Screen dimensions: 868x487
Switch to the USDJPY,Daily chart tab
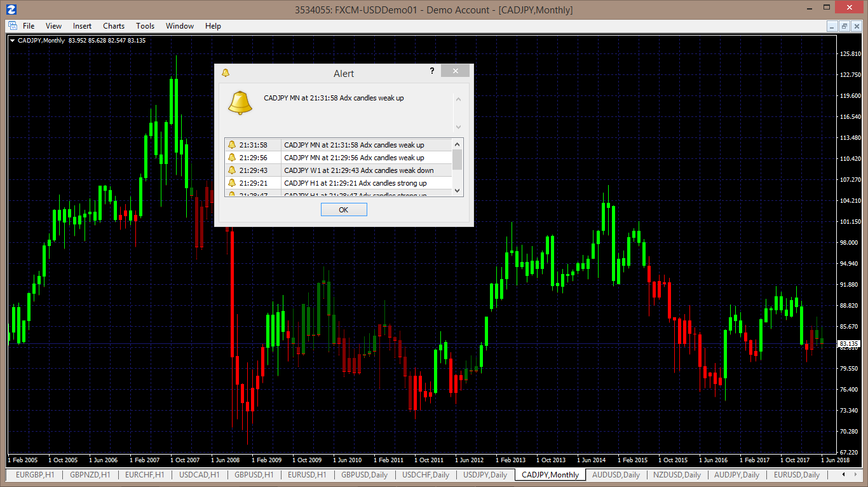(485, 475)
